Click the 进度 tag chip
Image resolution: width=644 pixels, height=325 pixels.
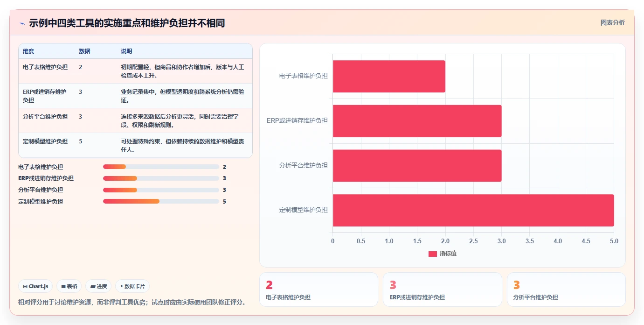tap(98, 286)
